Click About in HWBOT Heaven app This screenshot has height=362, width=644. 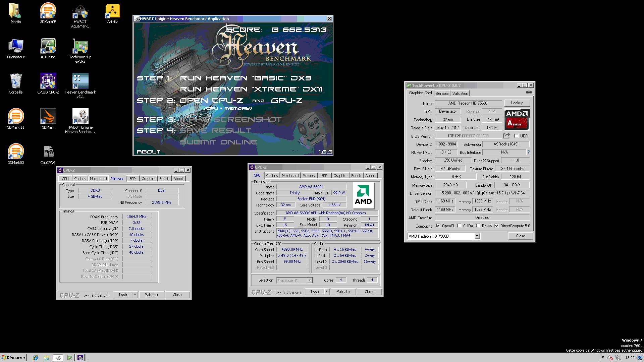tap(149, 152)
